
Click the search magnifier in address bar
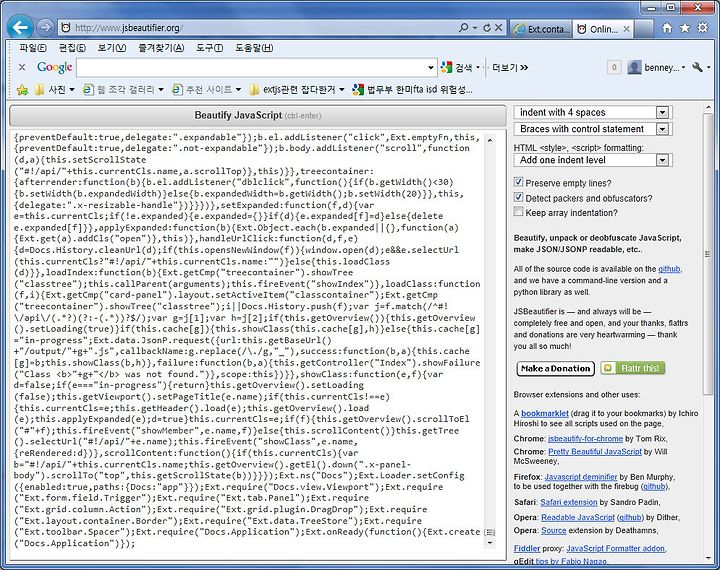tap(464, 28)
